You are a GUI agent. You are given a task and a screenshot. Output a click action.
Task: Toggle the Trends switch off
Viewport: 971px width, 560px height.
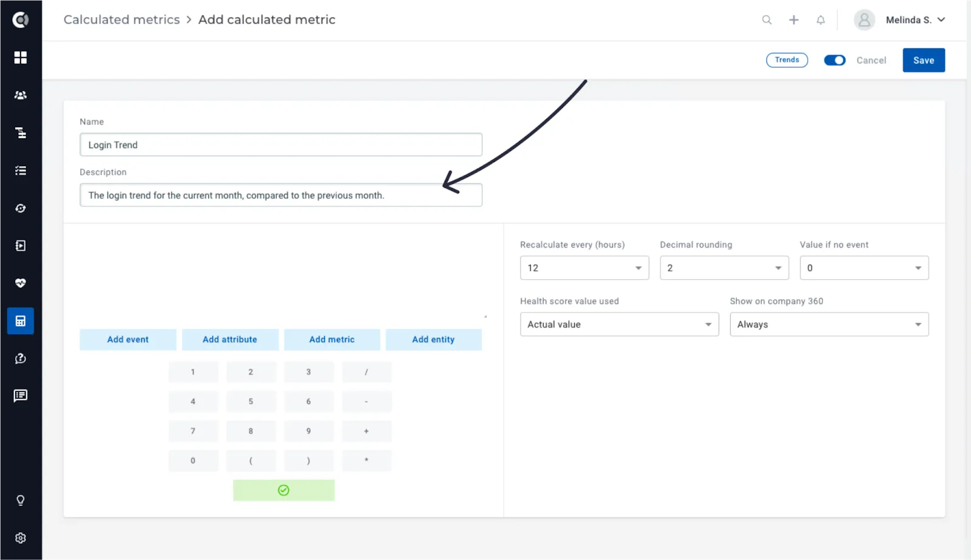click(834, 60)
